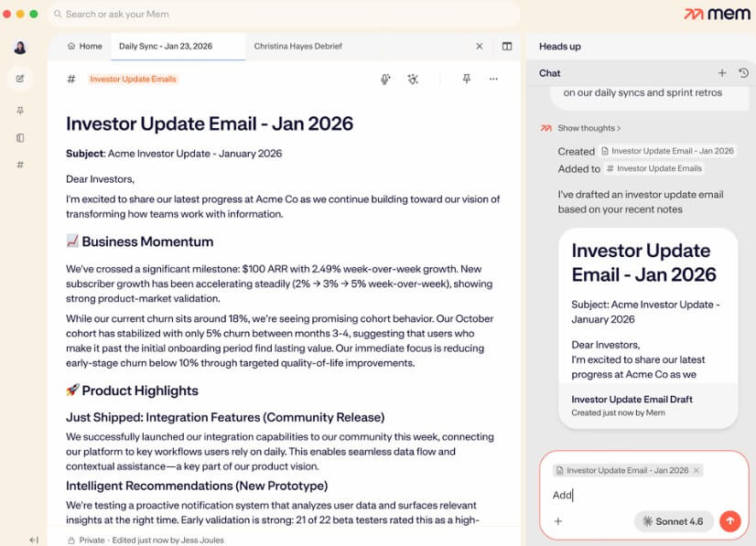This screenshot has width=756, height=546.
Task: Collapse the sidebar with arrow icon
Action: 34,540
